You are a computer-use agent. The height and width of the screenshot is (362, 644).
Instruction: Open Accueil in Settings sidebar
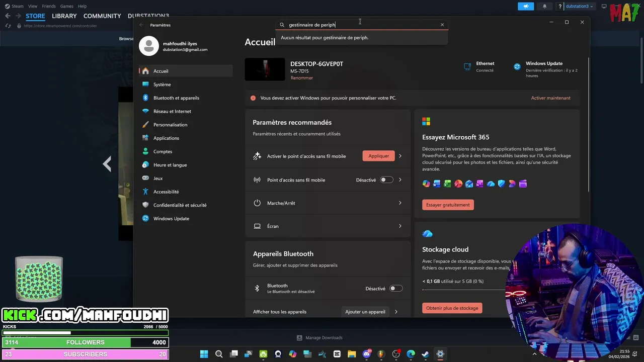(186, 71)
